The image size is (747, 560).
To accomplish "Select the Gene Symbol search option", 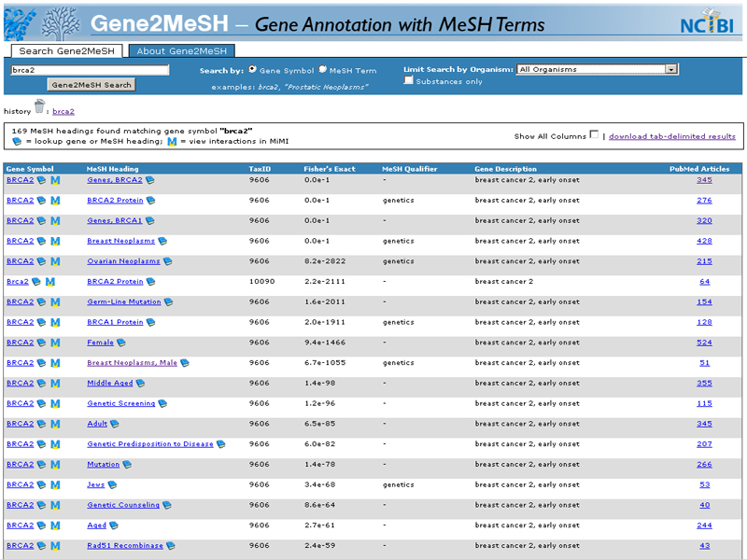I will pos(252,69).
